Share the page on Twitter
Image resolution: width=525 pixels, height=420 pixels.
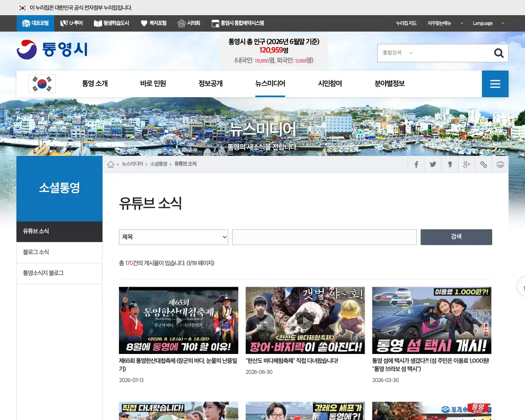[x=433, y=164]
